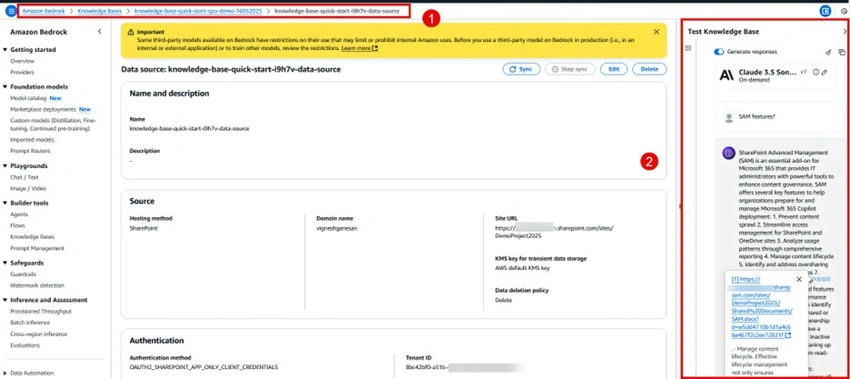Open the Image / Video playground
850x379 pixels.
click(28, 189)
